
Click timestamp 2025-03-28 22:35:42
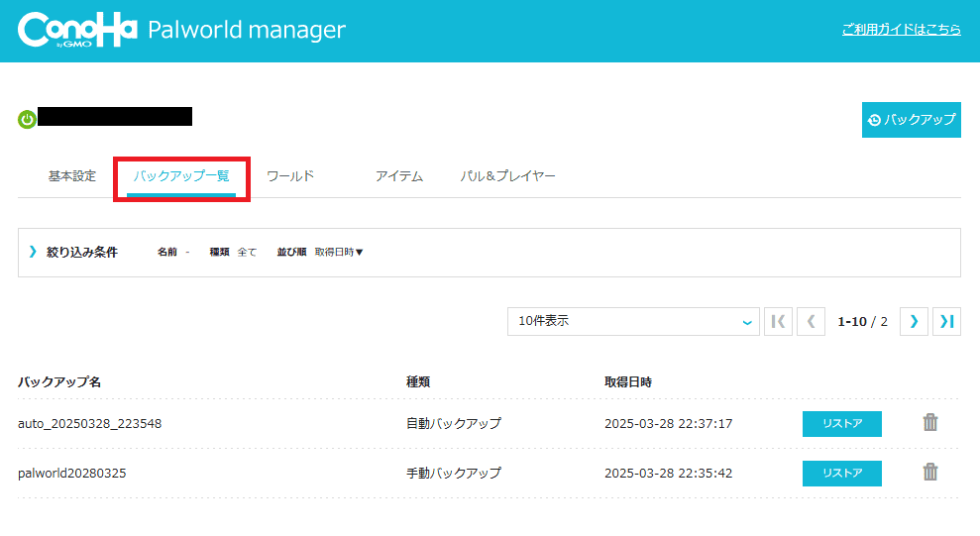(668, 473)
